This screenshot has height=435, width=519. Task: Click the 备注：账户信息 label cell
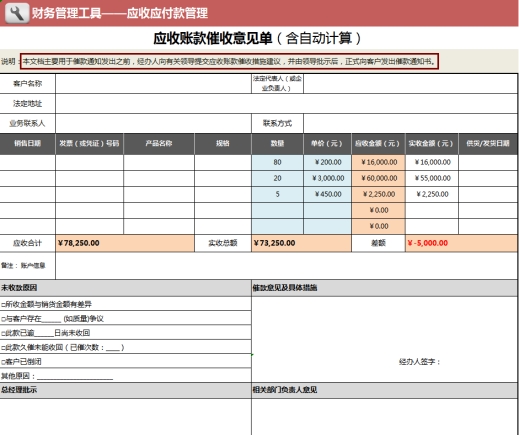(27, 266)
